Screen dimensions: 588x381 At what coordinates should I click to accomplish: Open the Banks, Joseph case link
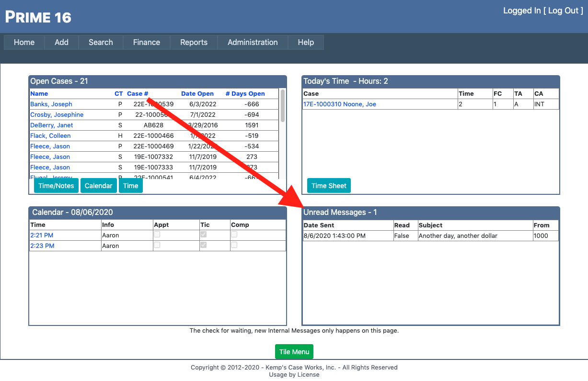[x=51, y=104]
